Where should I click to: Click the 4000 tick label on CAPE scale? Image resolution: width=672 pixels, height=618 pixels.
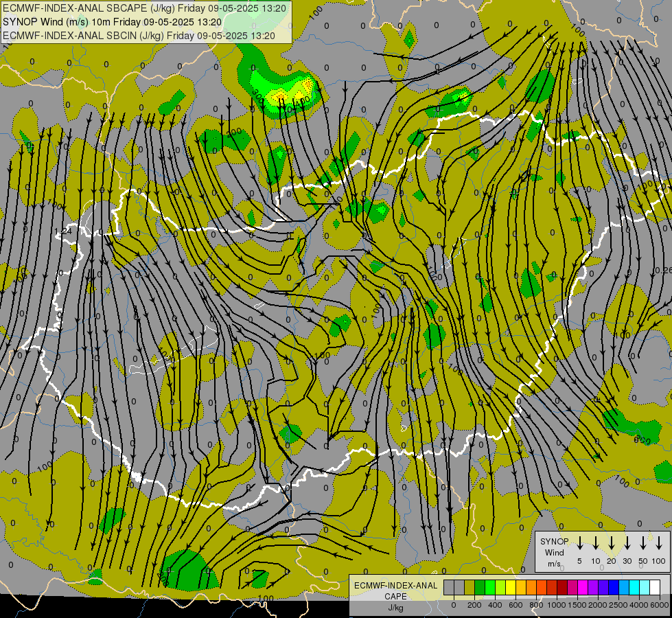coord(639,605)
